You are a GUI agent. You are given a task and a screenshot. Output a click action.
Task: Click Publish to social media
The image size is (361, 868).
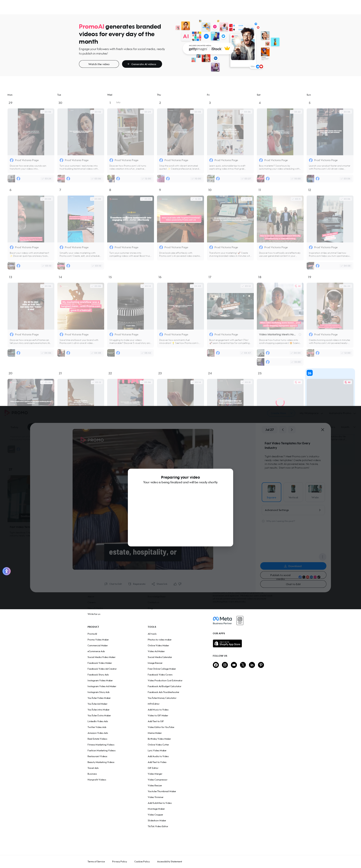[293, 575]
